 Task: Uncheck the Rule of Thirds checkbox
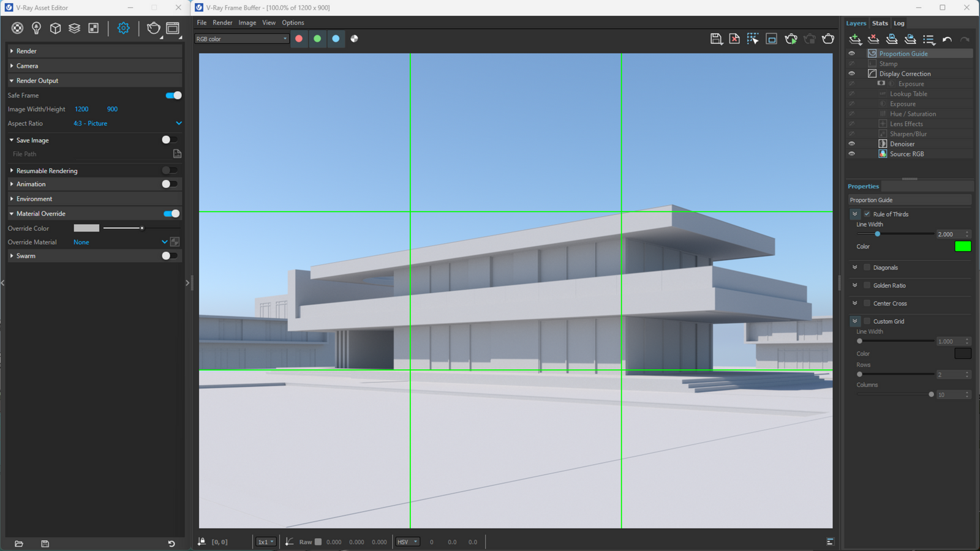point(866,214)
